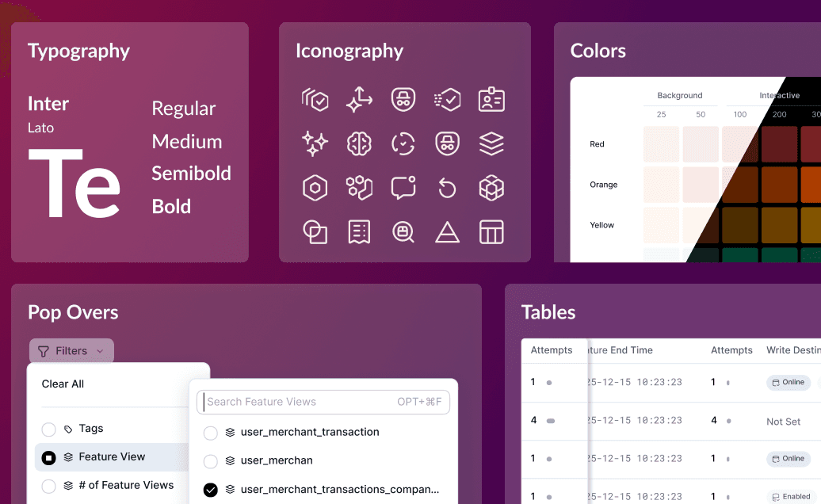Click the Write Destin column header
Viewport: 821px width, 504px height.
[793, 350]
